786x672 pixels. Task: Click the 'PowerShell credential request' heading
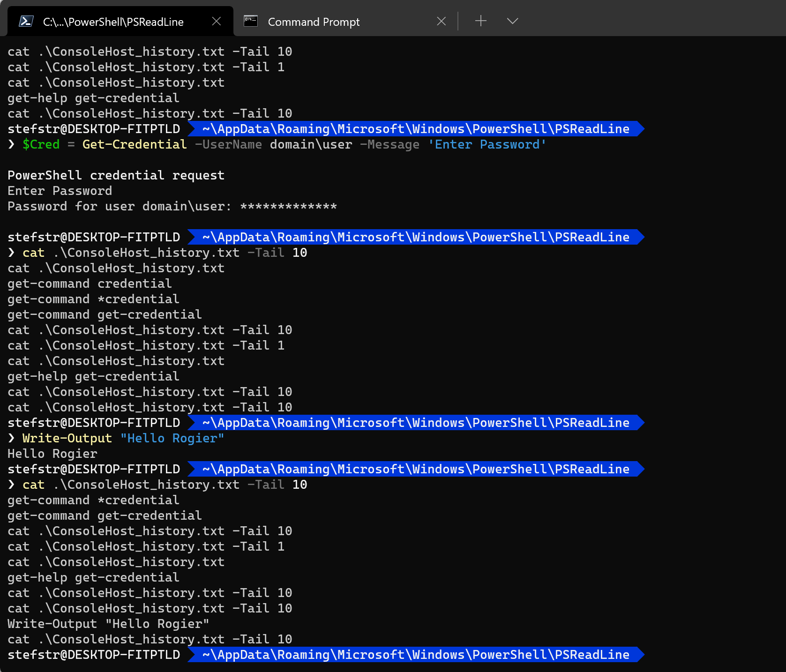[x=115, y=175]
